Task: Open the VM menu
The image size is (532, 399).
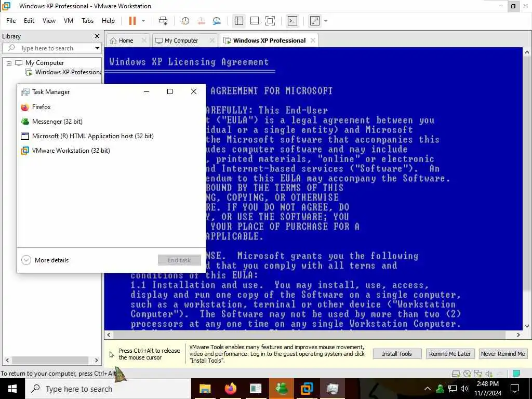Action: tap(69, 21)
